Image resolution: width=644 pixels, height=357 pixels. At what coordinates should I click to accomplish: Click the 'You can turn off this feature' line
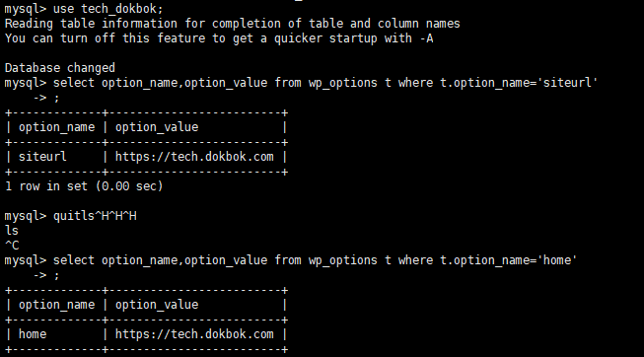click(x=219, y=38)
